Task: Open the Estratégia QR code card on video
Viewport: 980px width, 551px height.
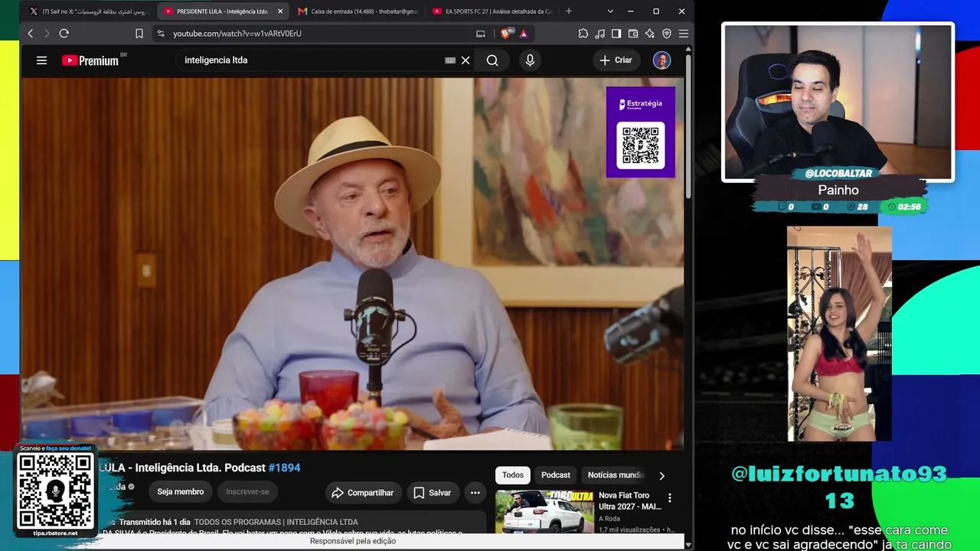Action: tap(641, 132)
